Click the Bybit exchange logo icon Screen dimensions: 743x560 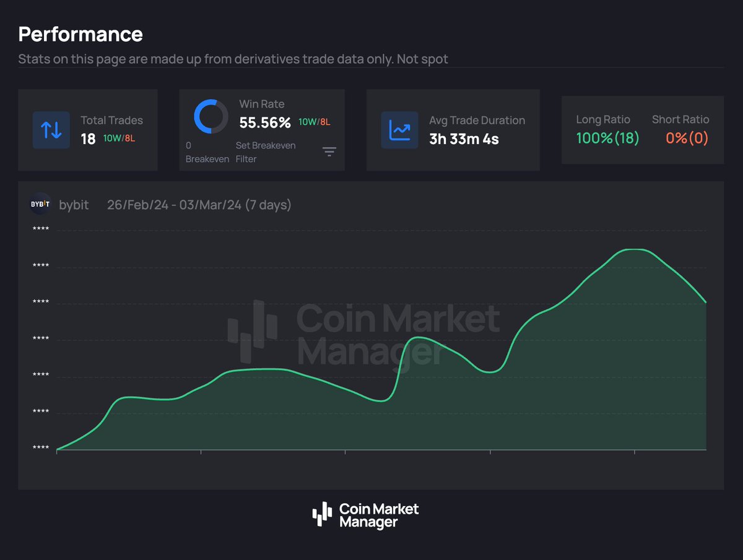coord(40,204)
